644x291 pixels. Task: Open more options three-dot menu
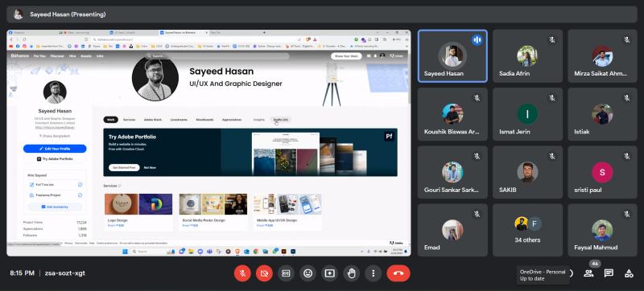click(373, 273)
